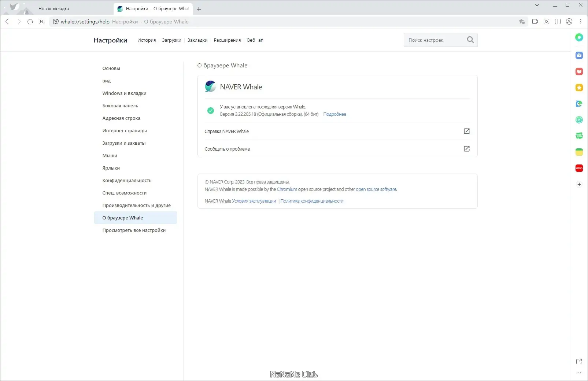Open Мыши settings section
This screenshot has width=588, height=381.
135,156
